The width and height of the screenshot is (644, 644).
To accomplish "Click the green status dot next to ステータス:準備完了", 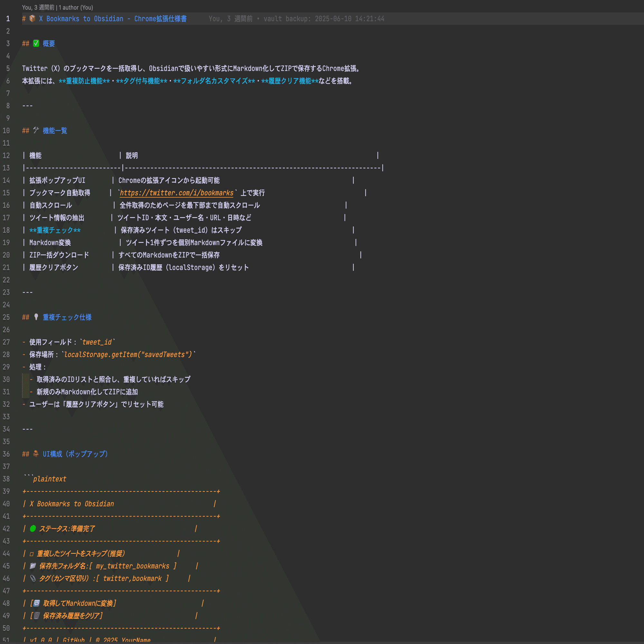I will tap(33, 528).
